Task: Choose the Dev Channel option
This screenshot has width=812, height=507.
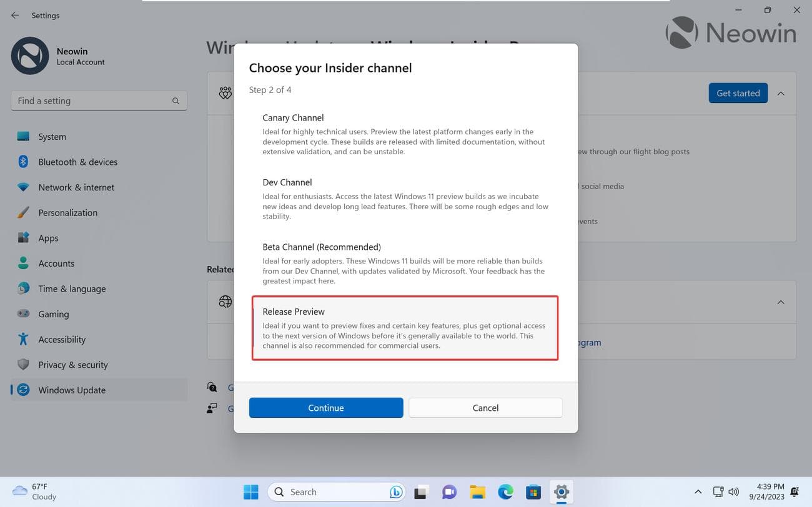Action: (405, 199)
